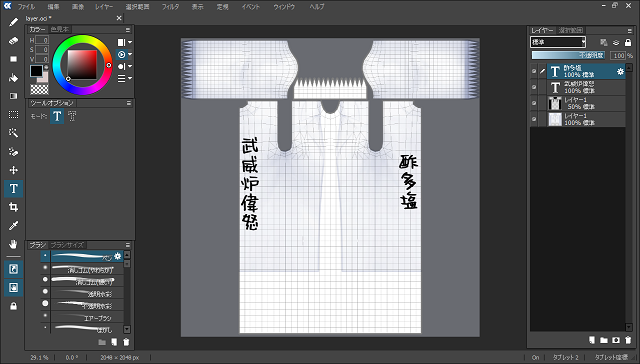Toggle the layer lock padlock in layer panel
This screenshot has width=640, height=364.
(628, 42)
